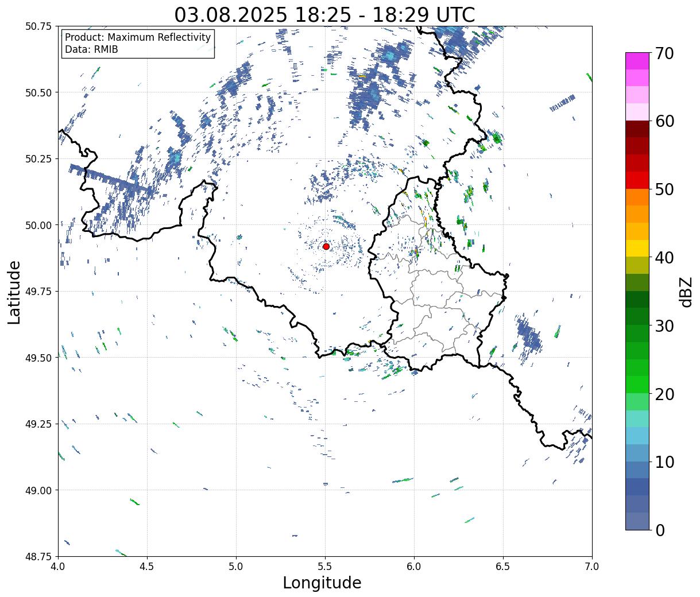Click the latitude tick label 49.50
The height and width of the screenshot is (597, 700).
[38, 358]
